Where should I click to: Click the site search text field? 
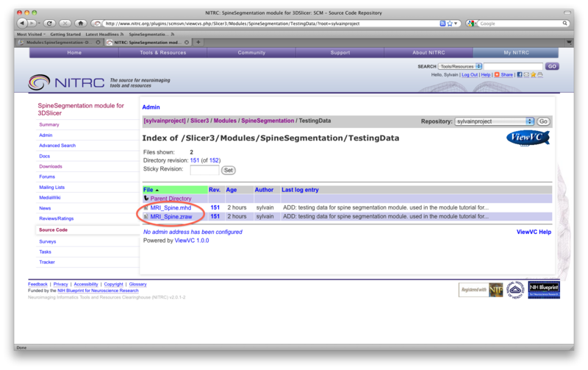click(513, 66)
